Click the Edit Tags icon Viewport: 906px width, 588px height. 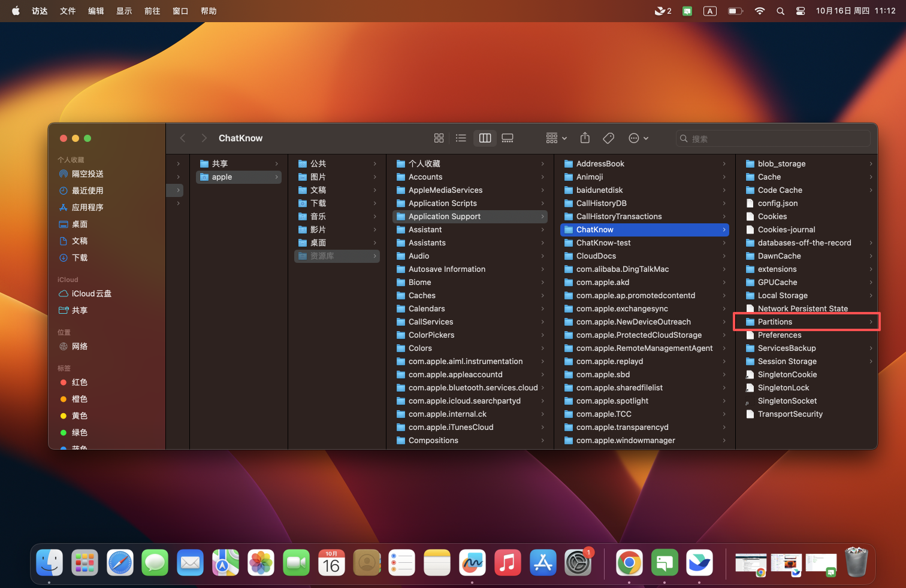pyautogui.click(x=608, y=138)
